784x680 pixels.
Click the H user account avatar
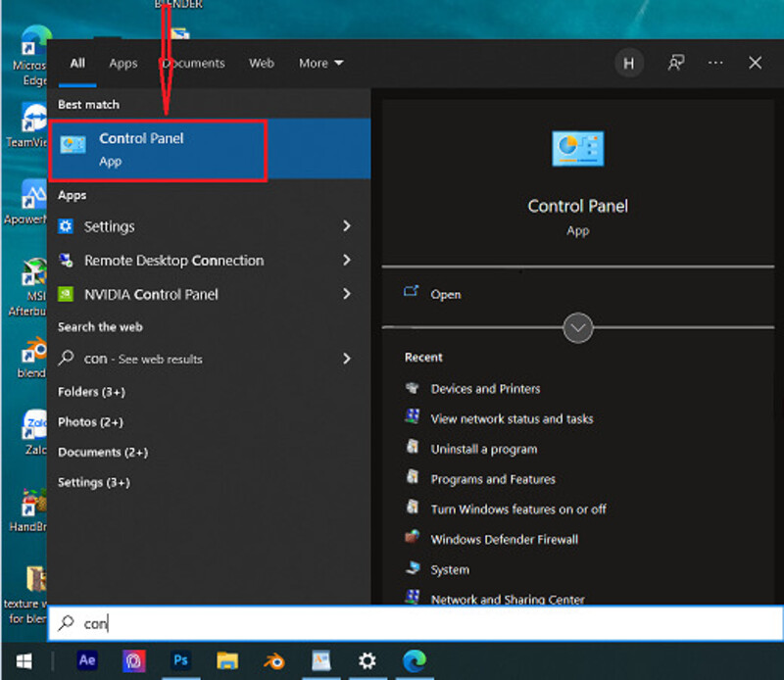click(629, 64)
